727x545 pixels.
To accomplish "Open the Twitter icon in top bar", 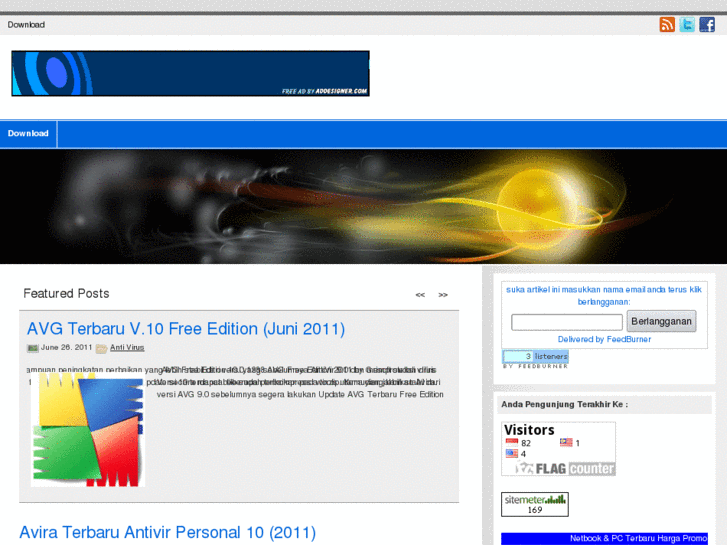I will [687, 25].
